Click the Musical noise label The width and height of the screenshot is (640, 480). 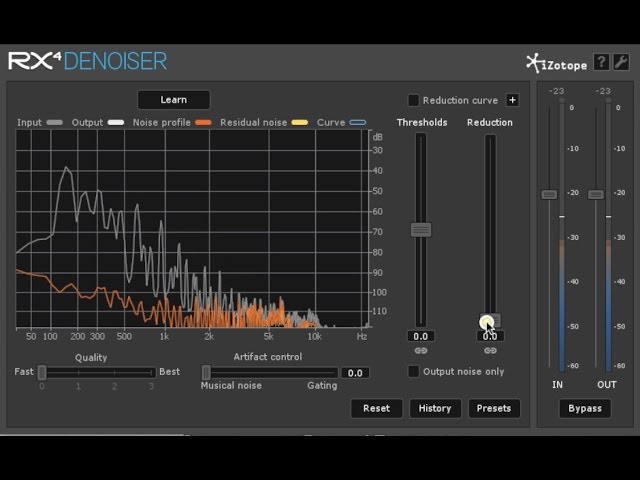click(x=231, y=385)
